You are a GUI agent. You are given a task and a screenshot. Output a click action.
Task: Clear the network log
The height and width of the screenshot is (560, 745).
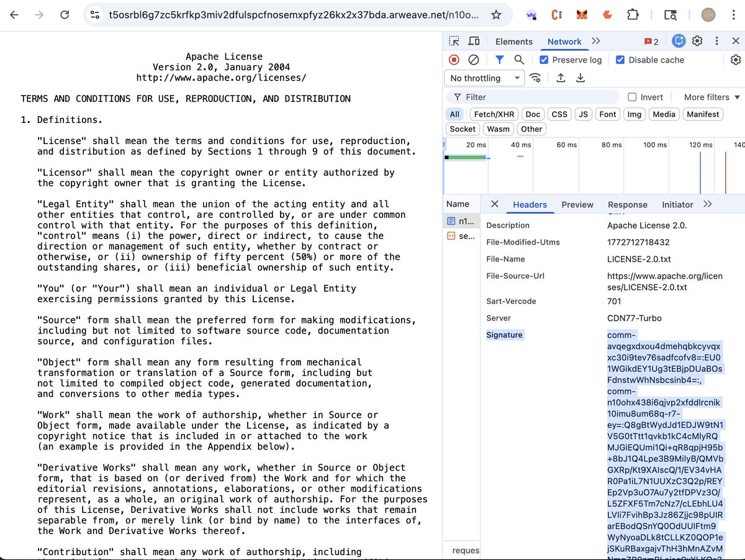click(x=473, y=60)
